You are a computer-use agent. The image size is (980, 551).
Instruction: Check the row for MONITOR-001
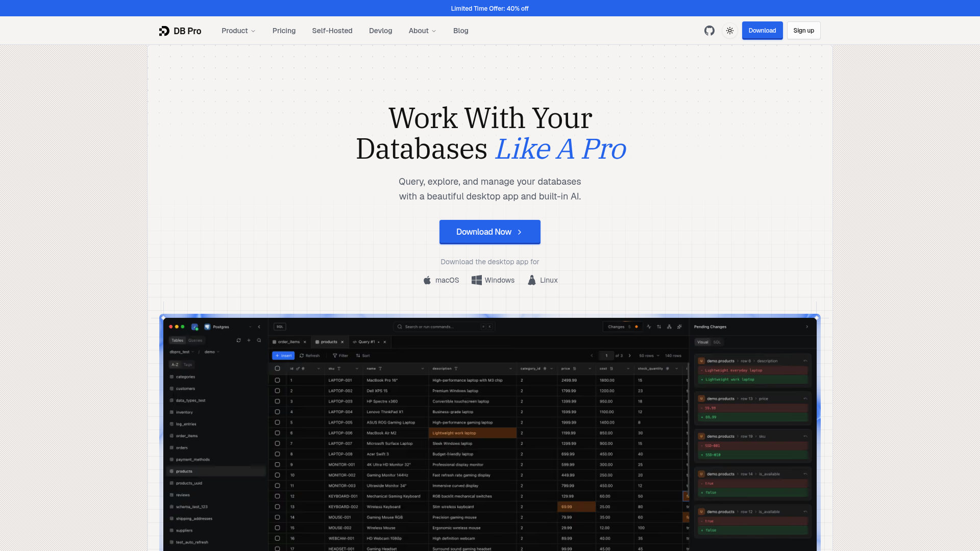277,465
